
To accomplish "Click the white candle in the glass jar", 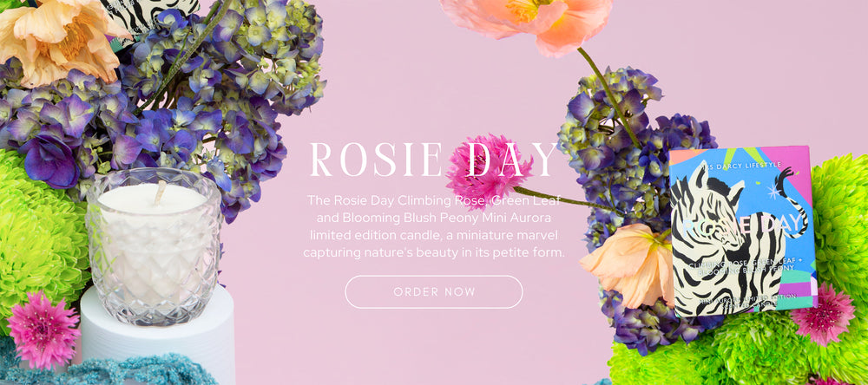I will click(154, 245).
